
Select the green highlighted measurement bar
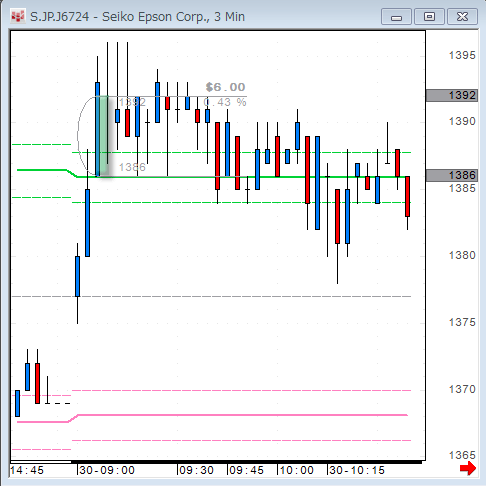click(x=103, y=136)
